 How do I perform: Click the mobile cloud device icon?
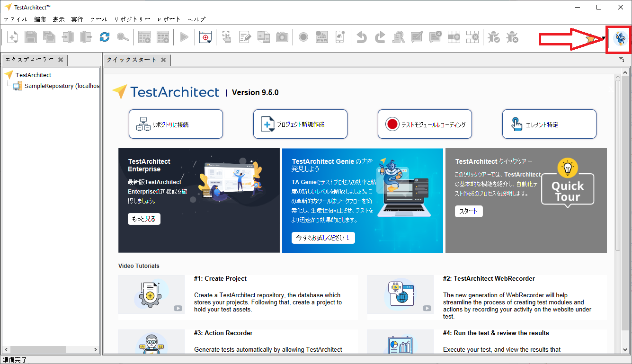(340, 37)
